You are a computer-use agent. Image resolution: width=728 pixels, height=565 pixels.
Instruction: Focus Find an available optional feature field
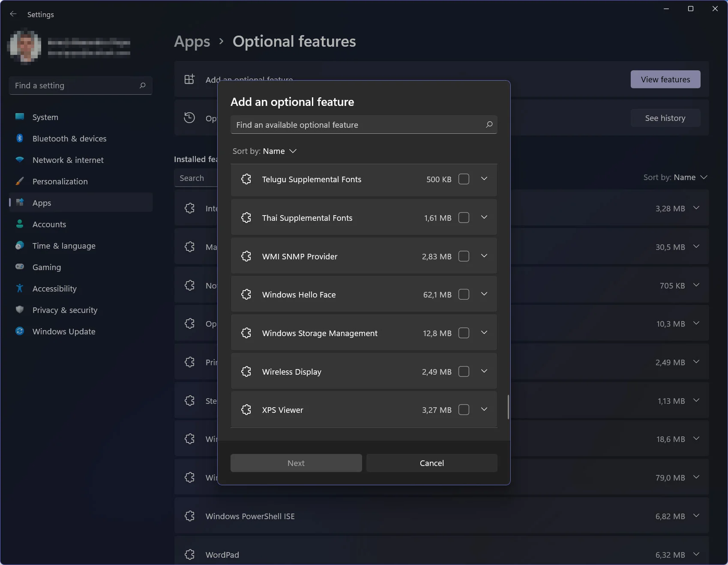364,125
